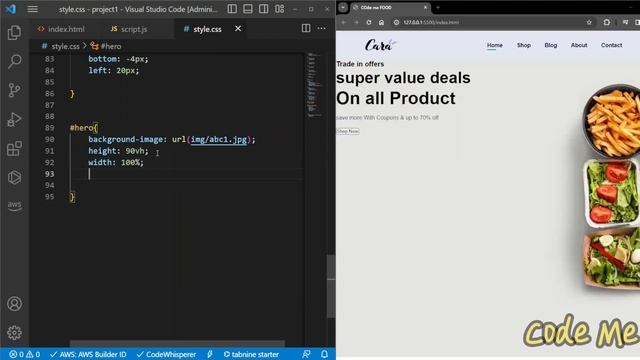Open the Source Control view
640x360 pixels.
click(x=14, y=90)
